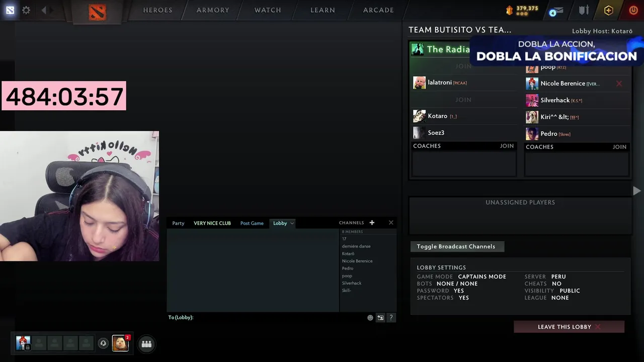Image resolution: width=644 pixels, height=362 pixels.
Task: Click Pedro's avatar in Dire team
Action: [532, 134]
